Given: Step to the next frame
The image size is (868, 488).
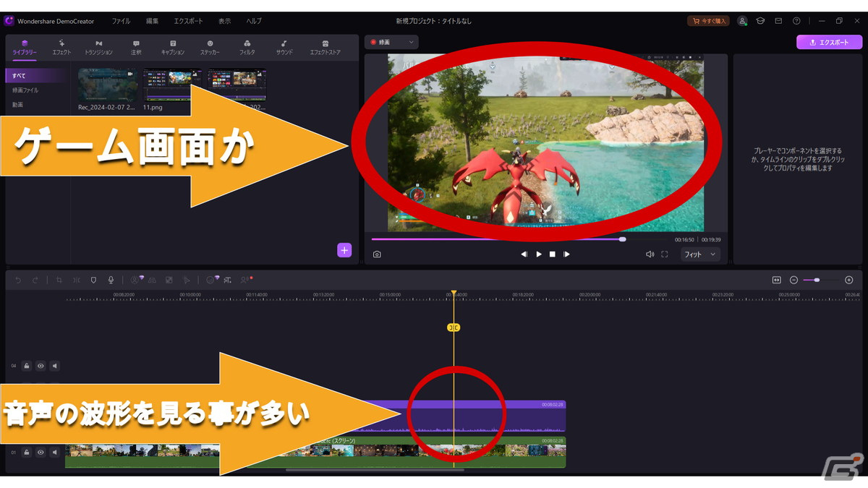Looking at the screenshot, I should pyautogui.click(x=566, y=254).
